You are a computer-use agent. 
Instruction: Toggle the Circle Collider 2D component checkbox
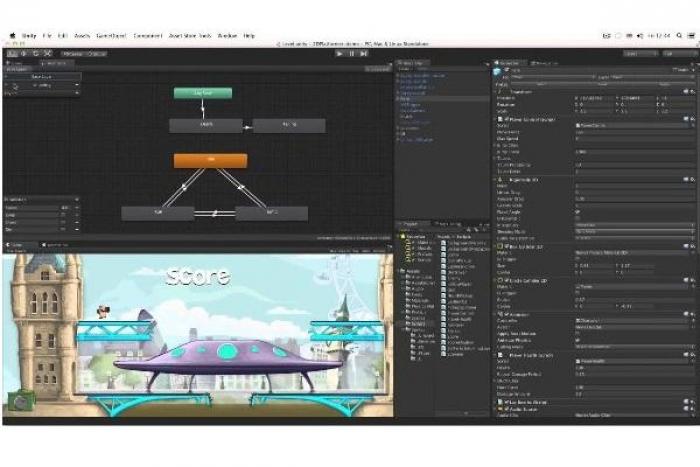[x=505, y=279]
